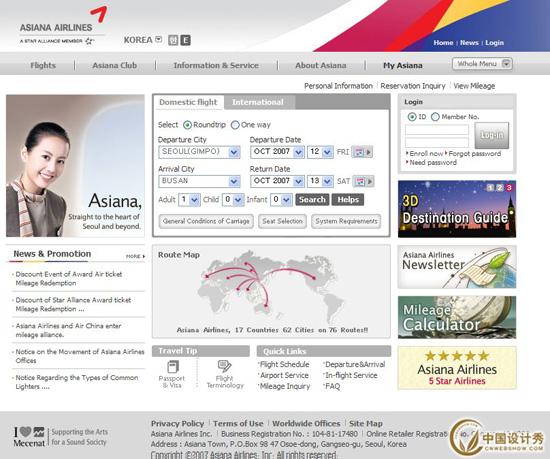Click the Need password link

pyautogui.click(x=433, y=162)
